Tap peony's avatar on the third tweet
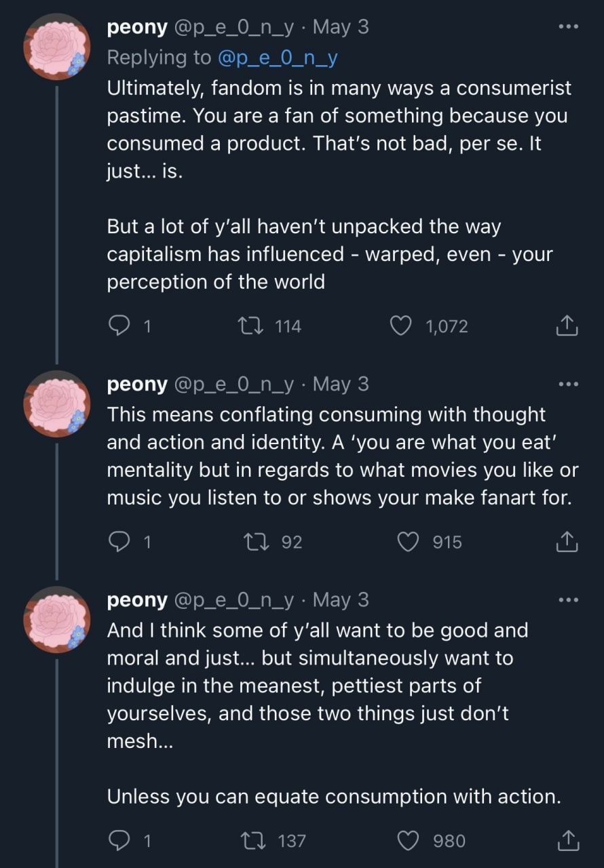 tap(57, 619)
